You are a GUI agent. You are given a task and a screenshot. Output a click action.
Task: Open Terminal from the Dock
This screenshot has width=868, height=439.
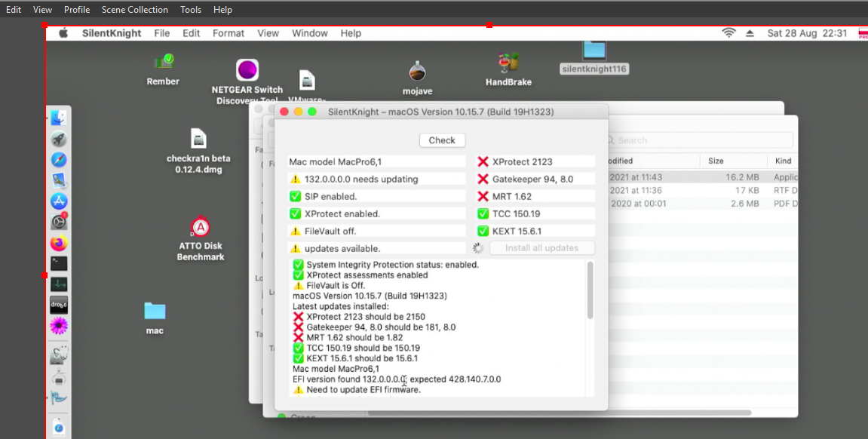coord(59,263)
